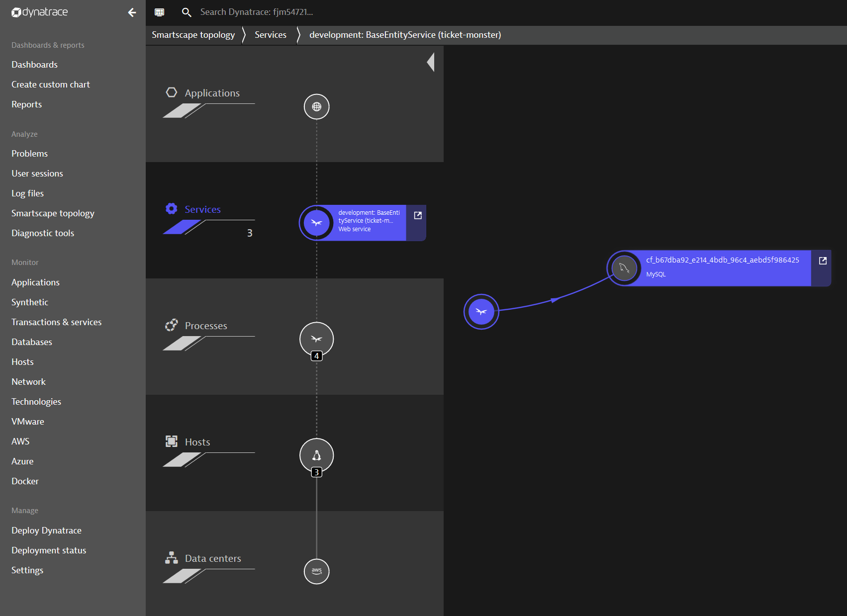Click the Applications globe node
Viewport: 847px width, 616px height.
point(316,107)
